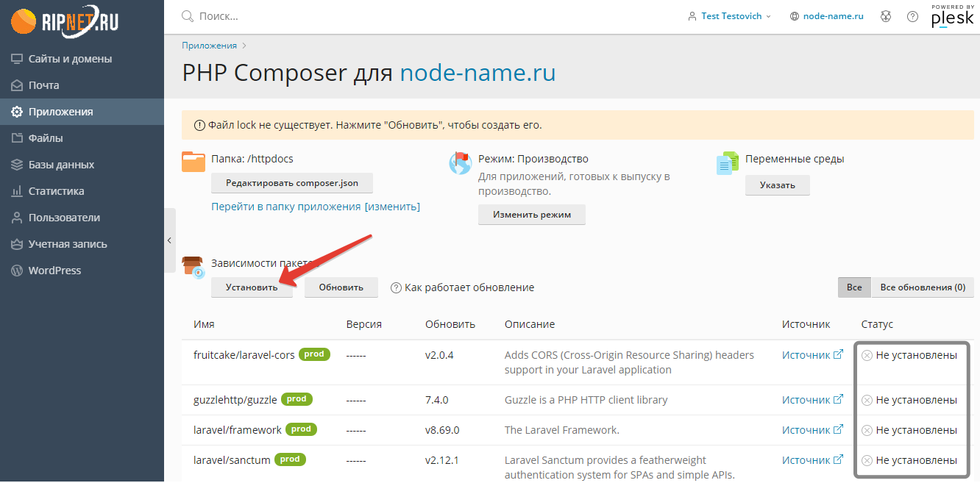
Task: Open external link icon for laravel/sanctum
Action: 838,459
